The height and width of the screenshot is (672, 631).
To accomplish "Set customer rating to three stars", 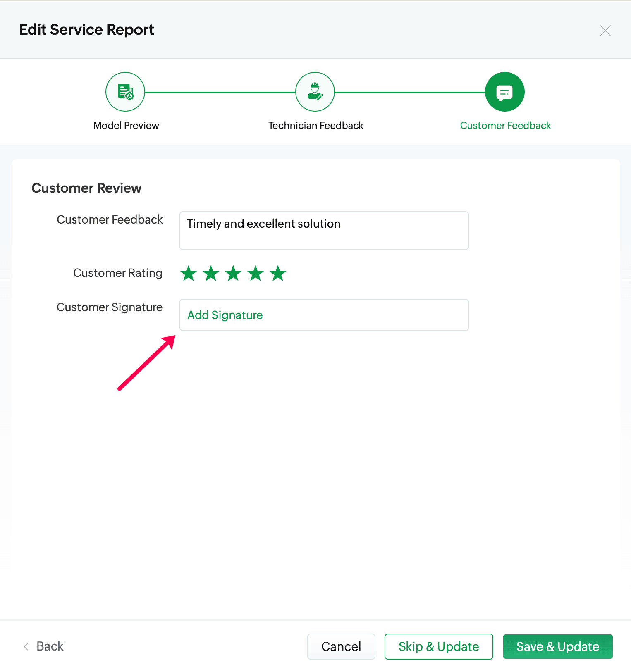I will [233, 273].
